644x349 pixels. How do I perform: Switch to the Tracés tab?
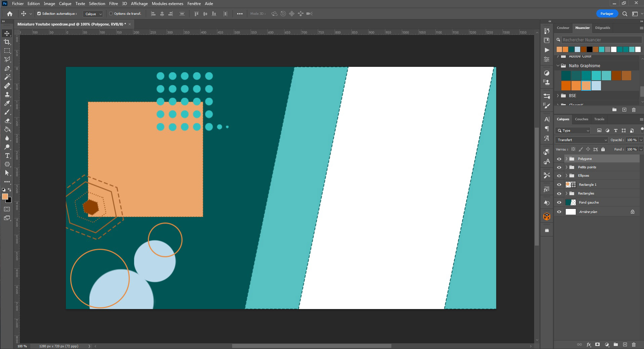[x=599, y=119]
